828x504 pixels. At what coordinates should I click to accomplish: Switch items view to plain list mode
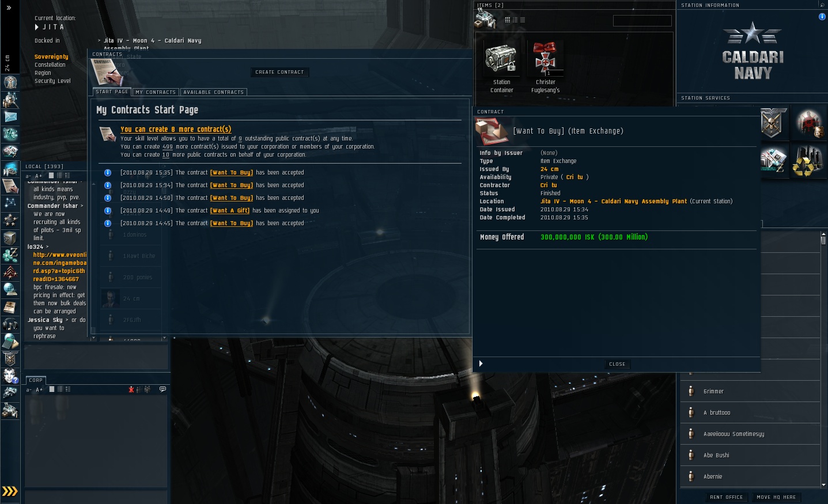pos(523,20)
